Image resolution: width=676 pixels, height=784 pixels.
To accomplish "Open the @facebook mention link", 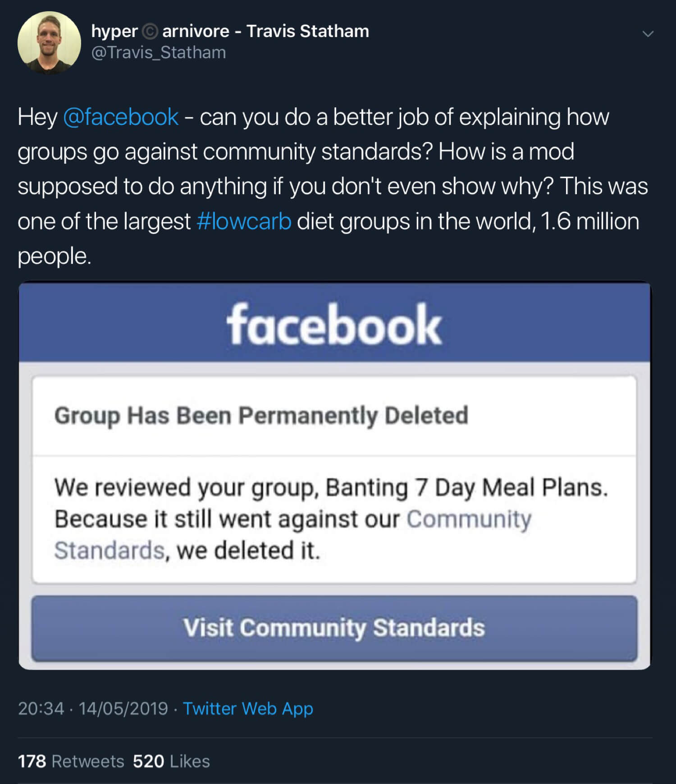I will [121, 117].
